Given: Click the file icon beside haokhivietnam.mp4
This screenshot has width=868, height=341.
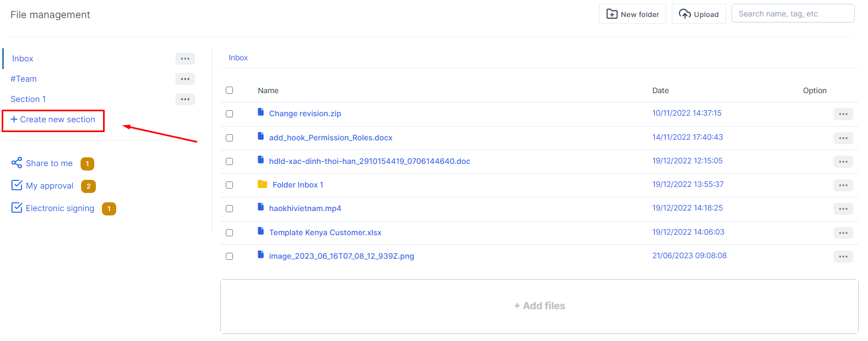Looking at the screenshot, I should (261, 207).
